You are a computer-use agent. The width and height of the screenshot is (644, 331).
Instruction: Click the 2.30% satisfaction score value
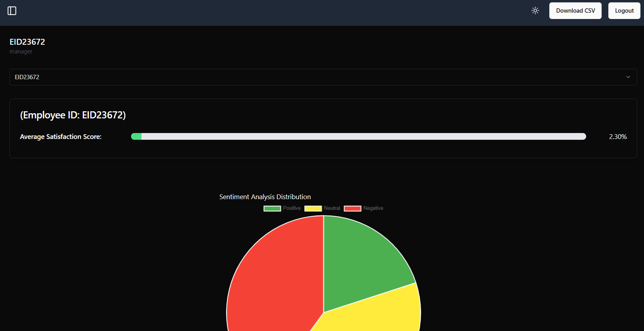[617, 137]
